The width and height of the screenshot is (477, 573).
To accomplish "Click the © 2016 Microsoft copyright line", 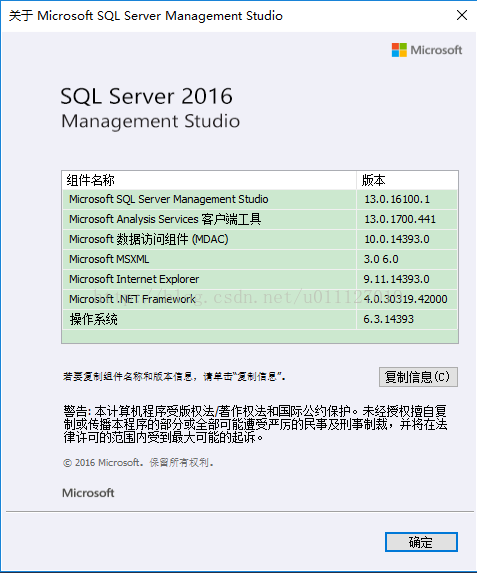I will tap(138, 463).
